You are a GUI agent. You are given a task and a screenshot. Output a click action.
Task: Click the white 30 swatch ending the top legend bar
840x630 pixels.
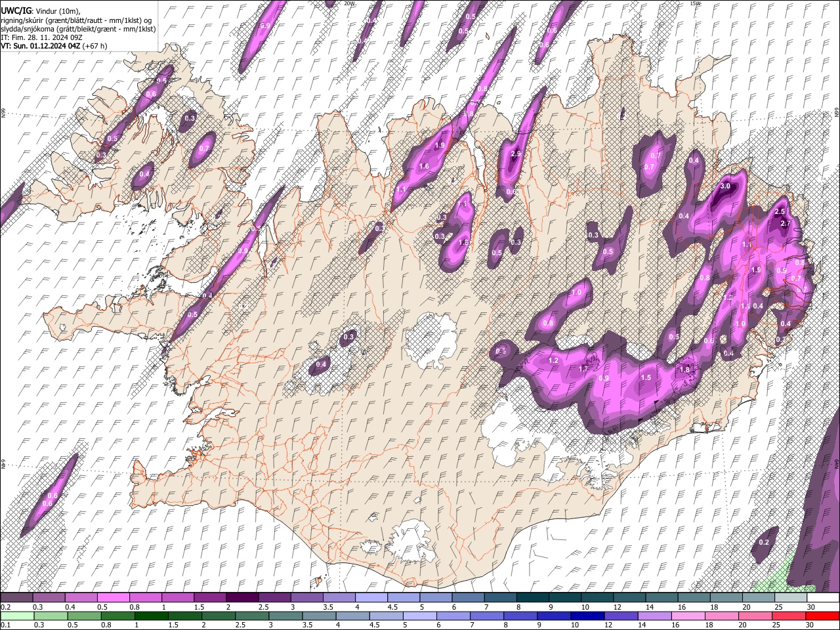click(x=822, y=598)
